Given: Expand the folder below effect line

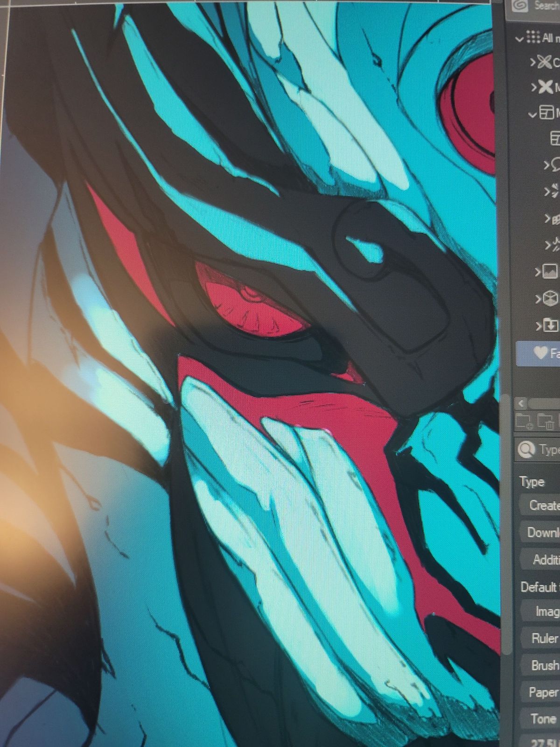Looking at the screenshot, I should point(547,218).
